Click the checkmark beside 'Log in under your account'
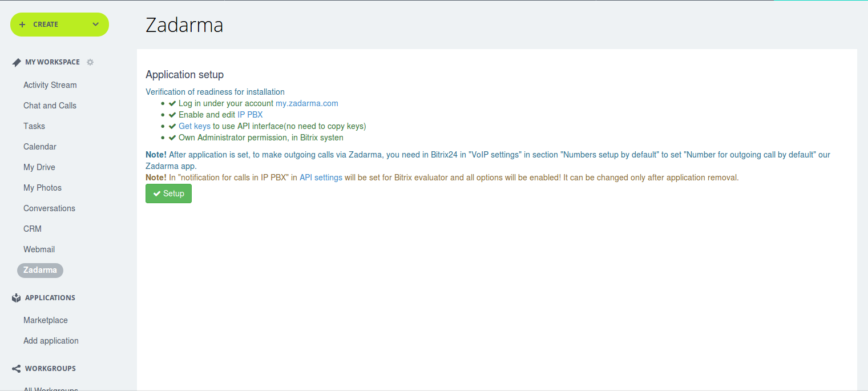 pos(172,103)
